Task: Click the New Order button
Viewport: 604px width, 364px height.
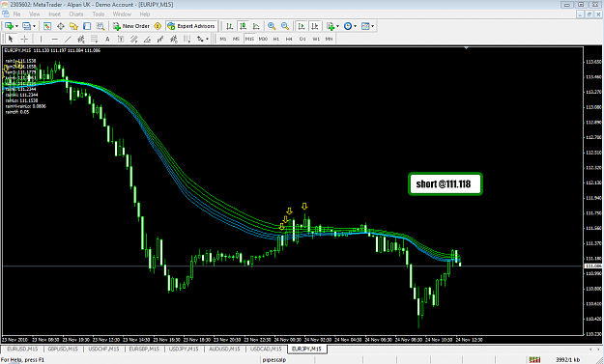Action: click(x=131, y=26)
